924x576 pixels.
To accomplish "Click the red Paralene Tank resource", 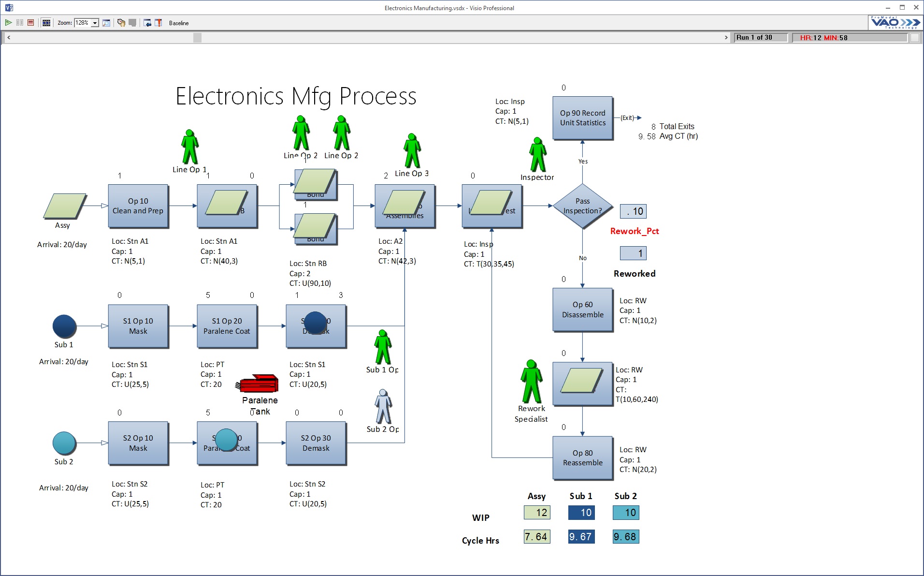I will [x=258, y=384].
